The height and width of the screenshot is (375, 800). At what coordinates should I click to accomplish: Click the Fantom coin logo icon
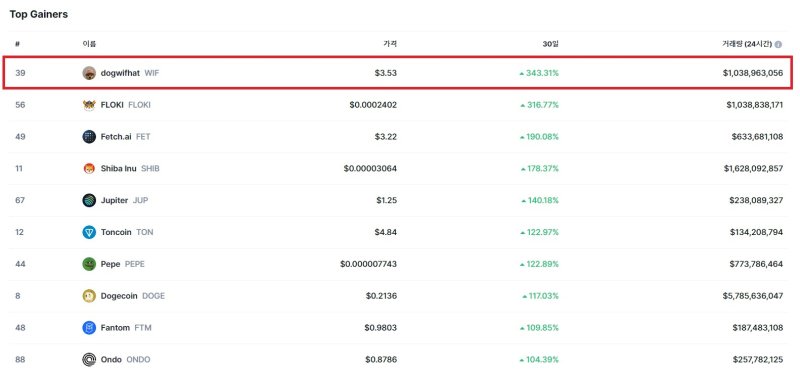pos(89,328)
